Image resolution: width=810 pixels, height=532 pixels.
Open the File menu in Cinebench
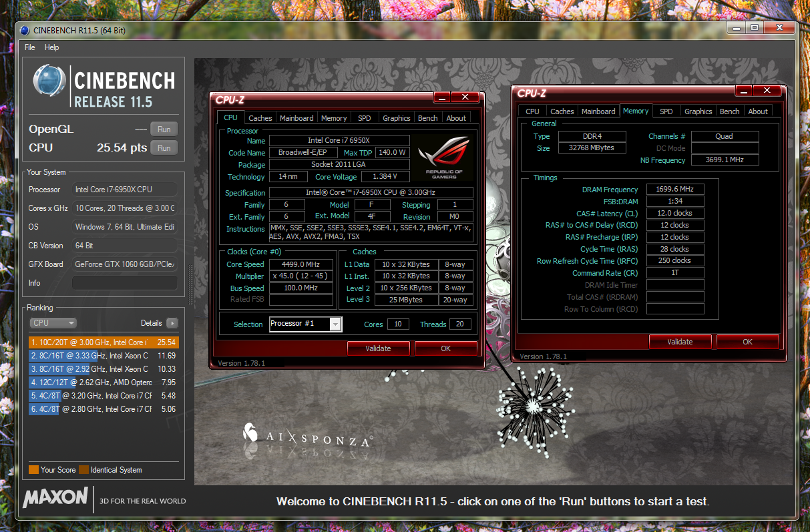coord(29,47)
